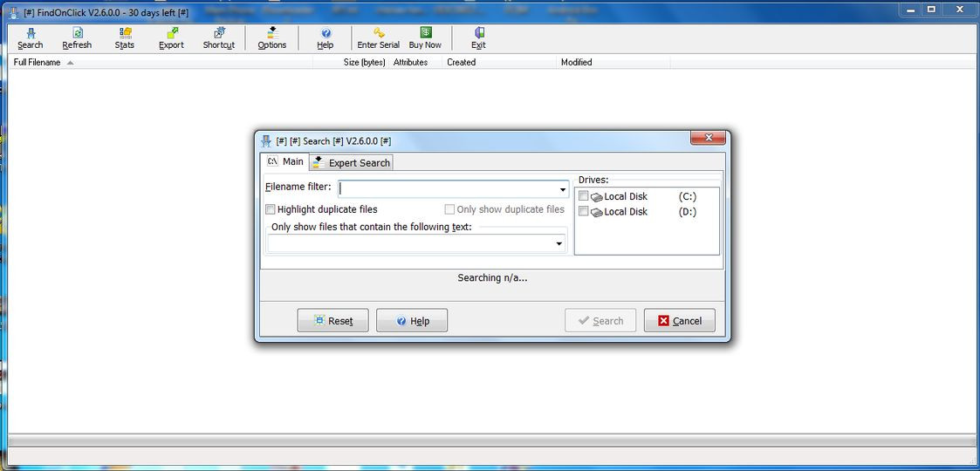Expand the Filename filter dropdown arrow
This screenshot has width=980, height=471.
pos(563,189)
